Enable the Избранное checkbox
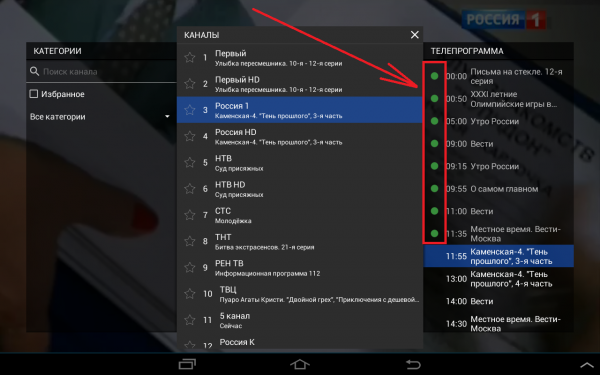Image resolution: width=600 pixels, height=375 pixels. coord(34,94)
